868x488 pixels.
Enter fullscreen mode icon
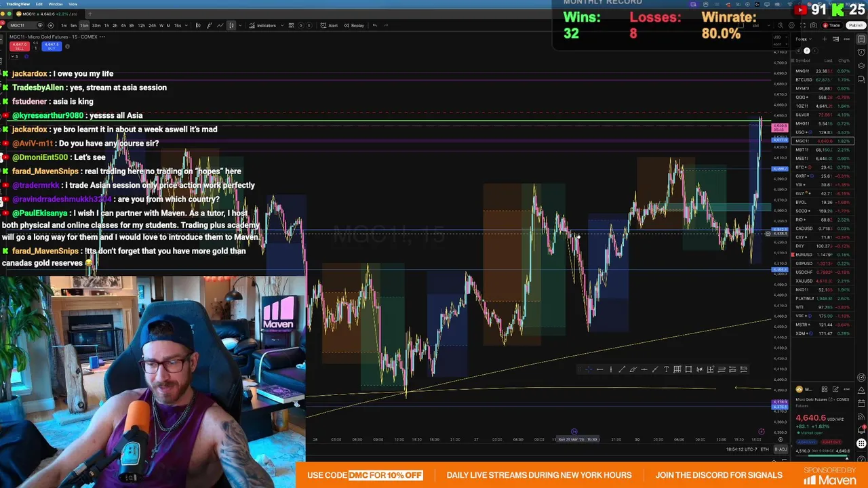[x=803, y=25]
